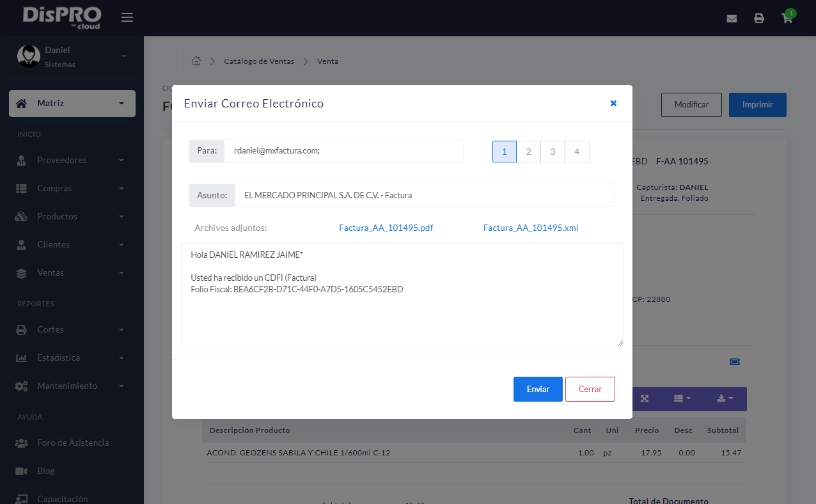Click the hamburger menu next to DisPRO logo
Screen dimensions: 816x504
(x=127, y=17)
